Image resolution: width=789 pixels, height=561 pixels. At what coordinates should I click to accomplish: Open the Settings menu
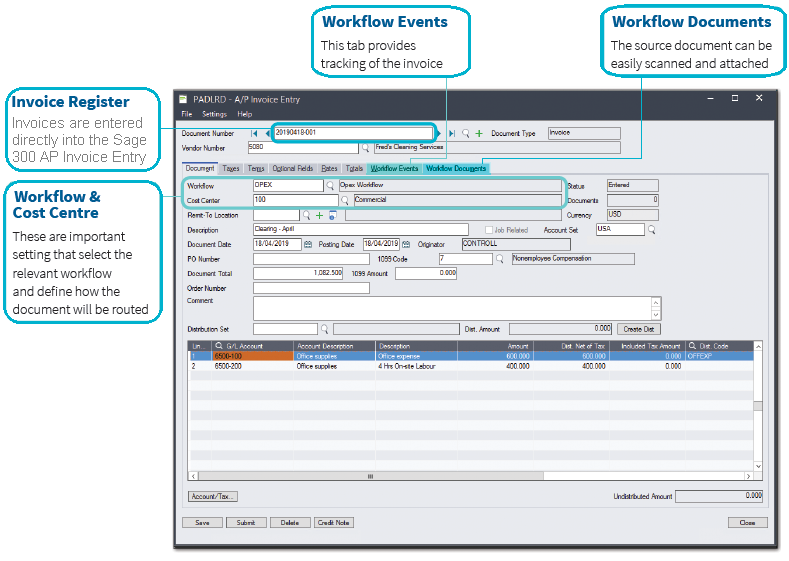point(215,114)
